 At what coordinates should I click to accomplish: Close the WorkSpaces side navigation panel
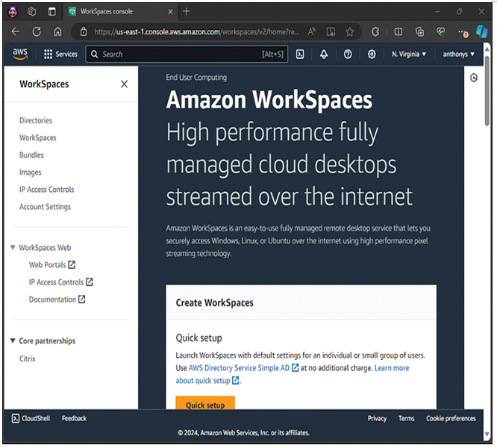pyautogui.click(x=124, y=84)
